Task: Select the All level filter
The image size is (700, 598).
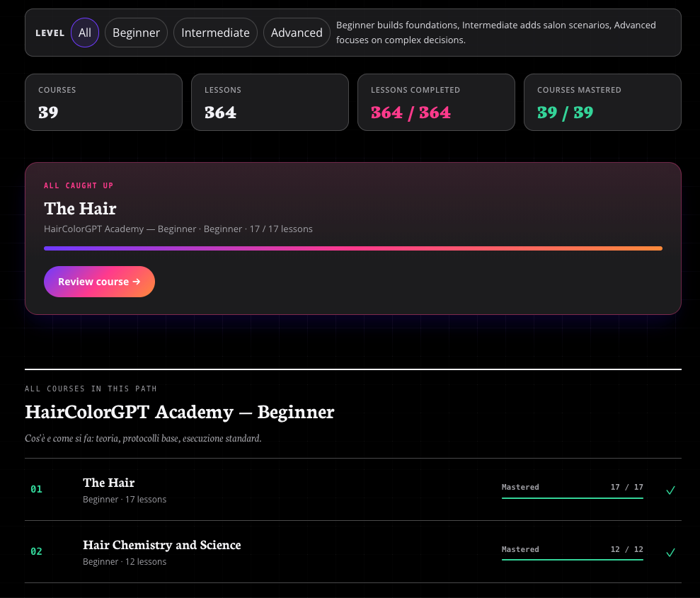Action: click(84, 33)
